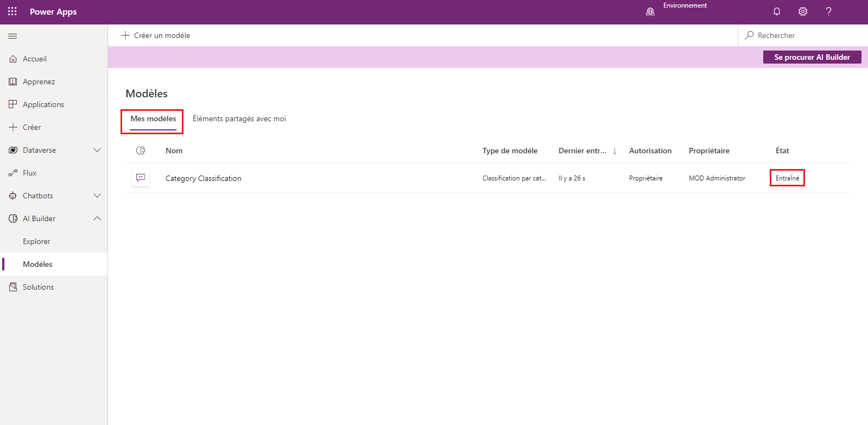
Task: Click the Environnement label
Action: click(685, 5)
